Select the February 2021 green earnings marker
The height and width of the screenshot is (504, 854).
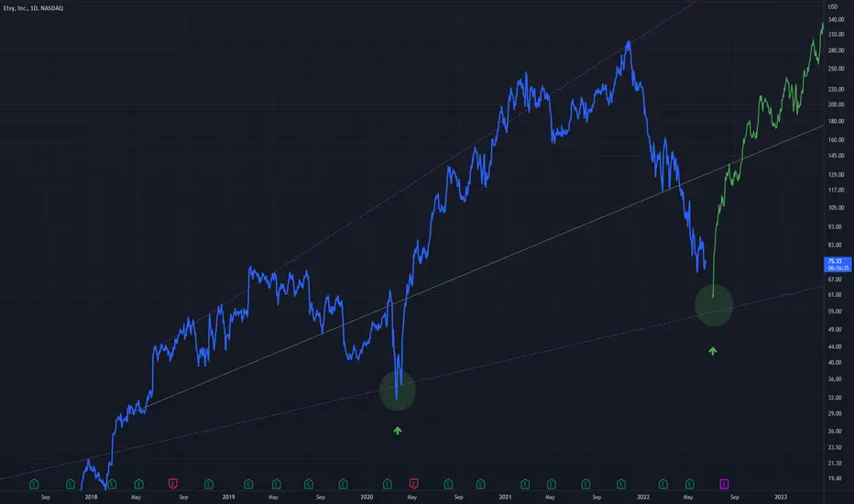click(525, 484)
